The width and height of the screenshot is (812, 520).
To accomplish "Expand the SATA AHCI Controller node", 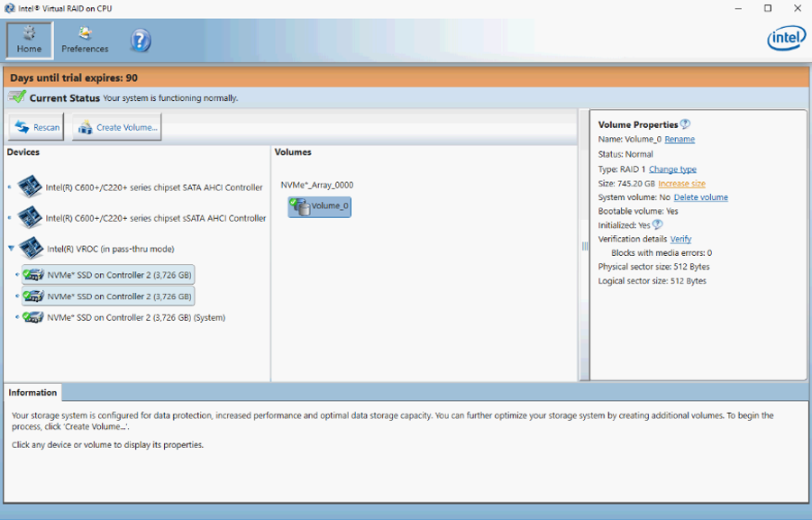I will coord(10,187).
